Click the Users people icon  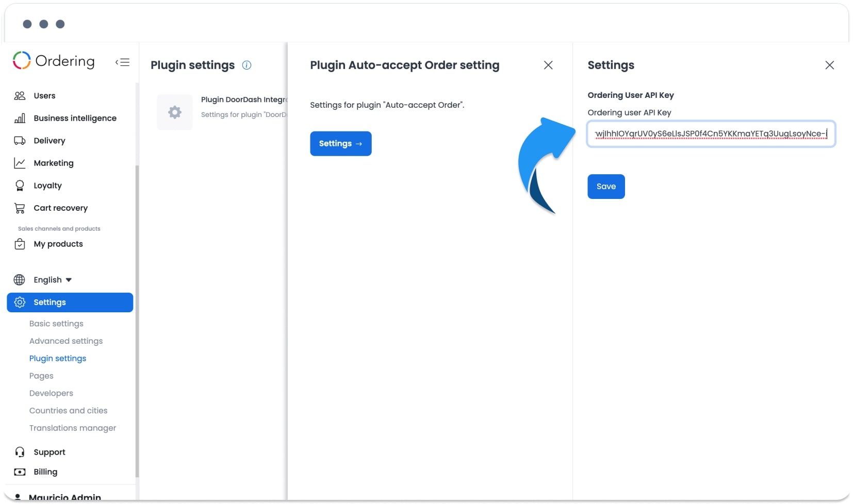20,96
